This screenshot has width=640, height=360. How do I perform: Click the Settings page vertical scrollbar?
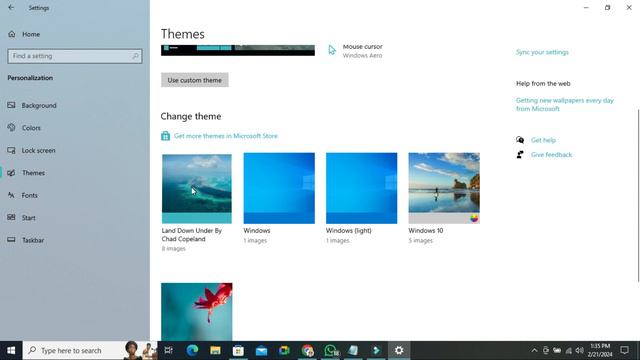[x=638, y=195]
